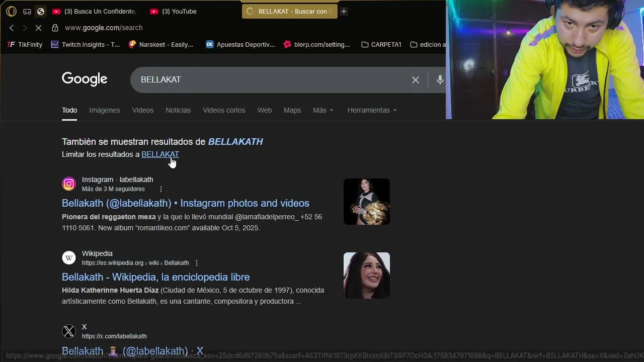Click the Wikipedia favicon on the second result
Image resolution: width=644 pixels, height=362 pixels.
(69, 258)
